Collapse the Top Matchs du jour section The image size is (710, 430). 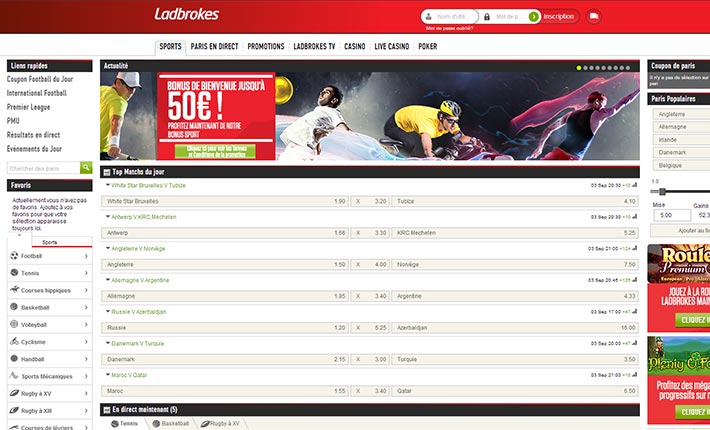pyautogui.click(x=107, y=172)
